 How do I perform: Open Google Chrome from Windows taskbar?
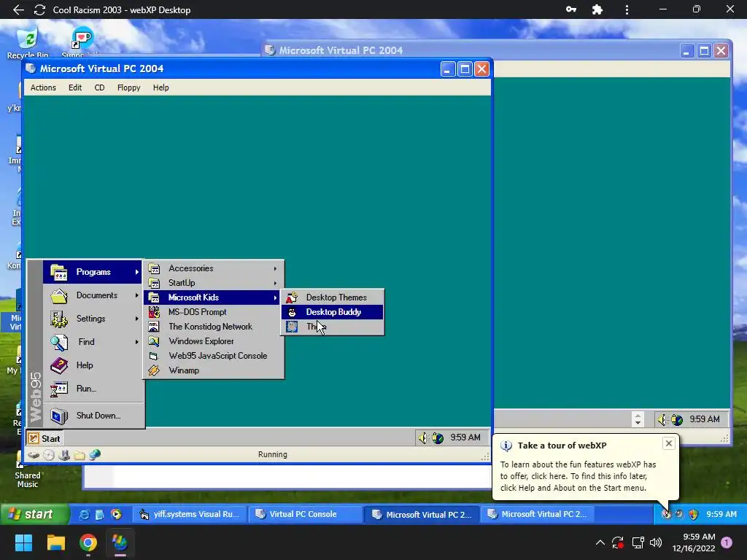click(88, 542)
